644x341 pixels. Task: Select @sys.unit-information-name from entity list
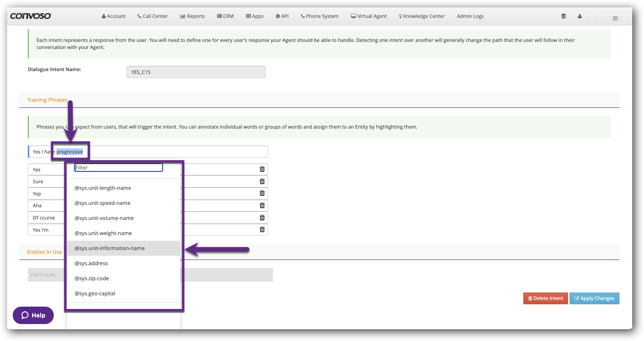point(109,248)
